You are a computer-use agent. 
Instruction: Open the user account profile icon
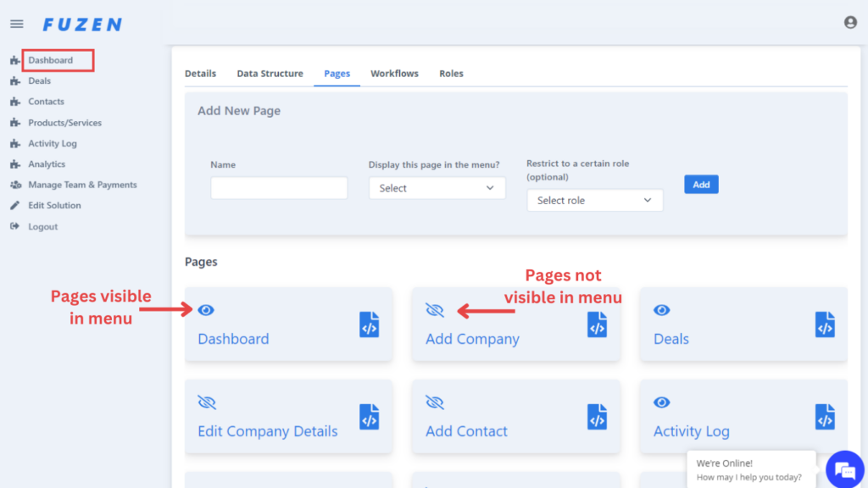[850, 22]
